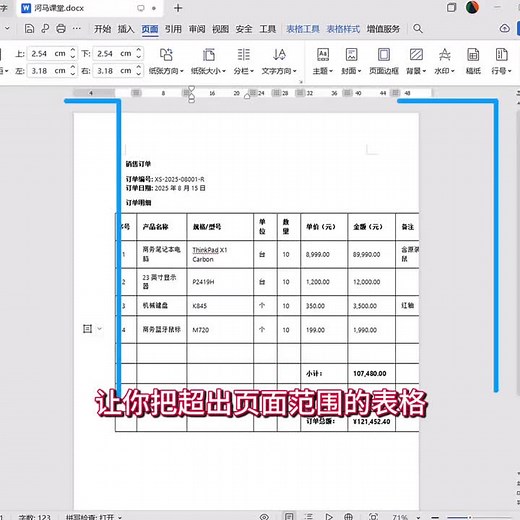Toggle the eye protection mode icon in status bar

[264, 517]
